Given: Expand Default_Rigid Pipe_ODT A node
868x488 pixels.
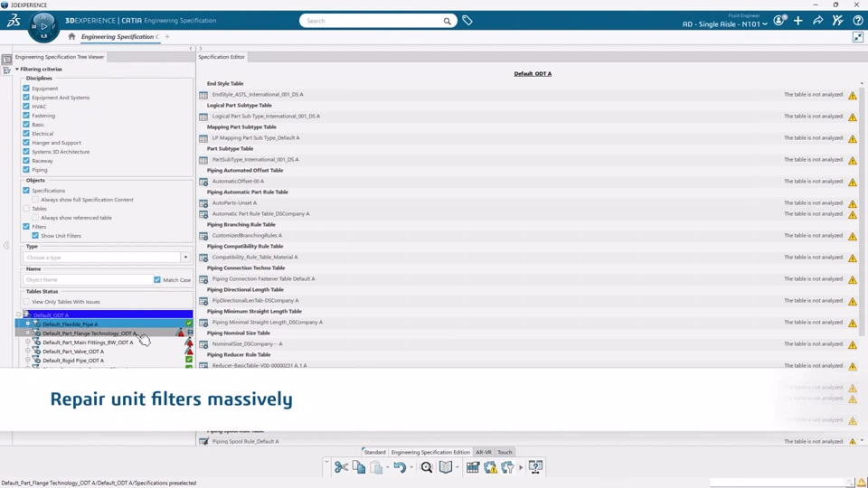Looking at the screenshot, I should click(28, 361).
